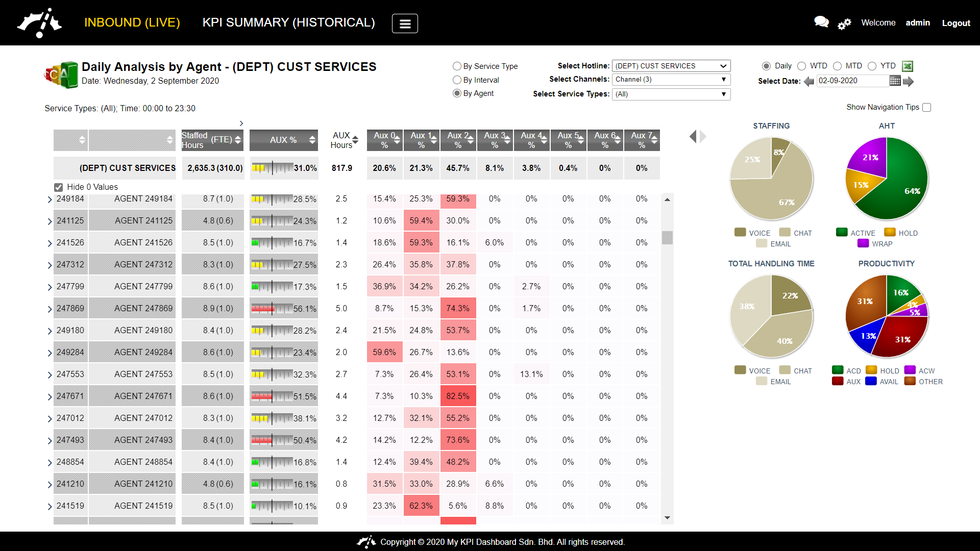Expand row for agent 241519
The image size is (980, 551).
pos(50,507)
